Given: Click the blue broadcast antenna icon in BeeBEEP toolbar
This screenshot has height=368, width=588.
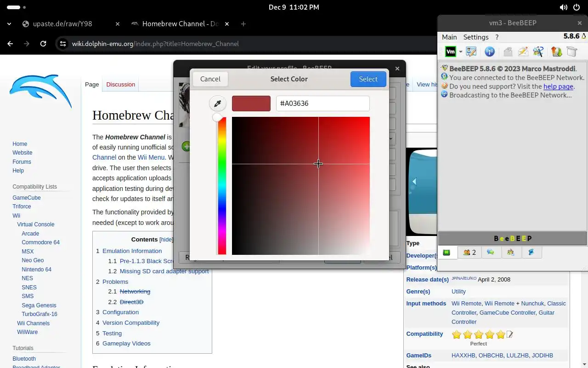Looking at the screenshot, I should coord(490,52).
